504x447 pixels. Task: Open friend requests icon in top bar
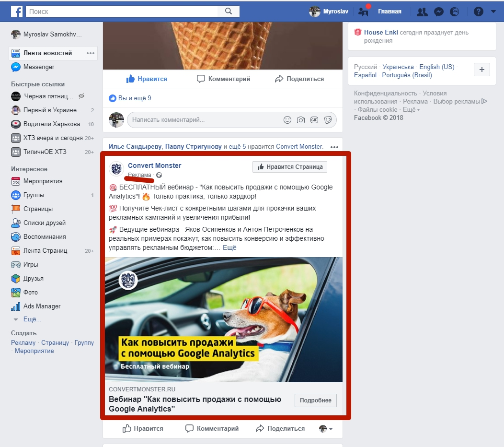pos(422,12)
